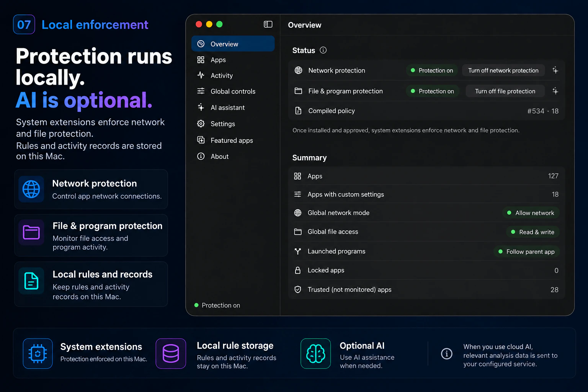This screenshot has height=392, width=588.
Task: Click Protection on badge for Network protection
Action: 432,70
